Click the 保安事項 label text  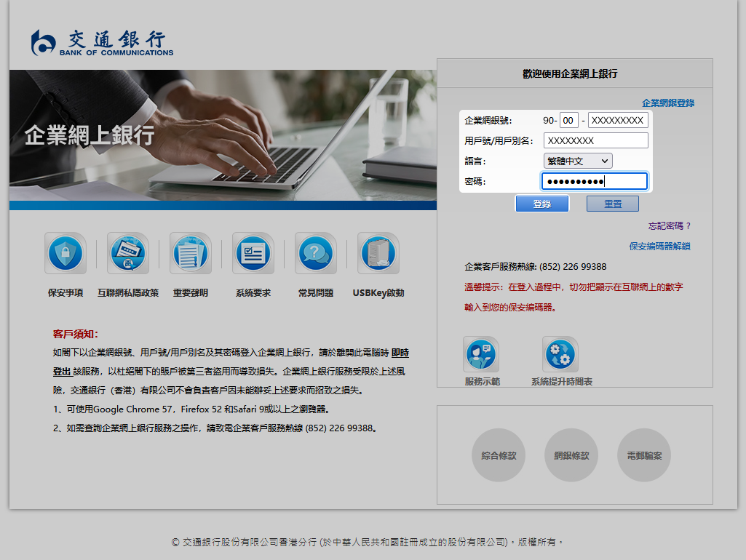click(66, 293)
